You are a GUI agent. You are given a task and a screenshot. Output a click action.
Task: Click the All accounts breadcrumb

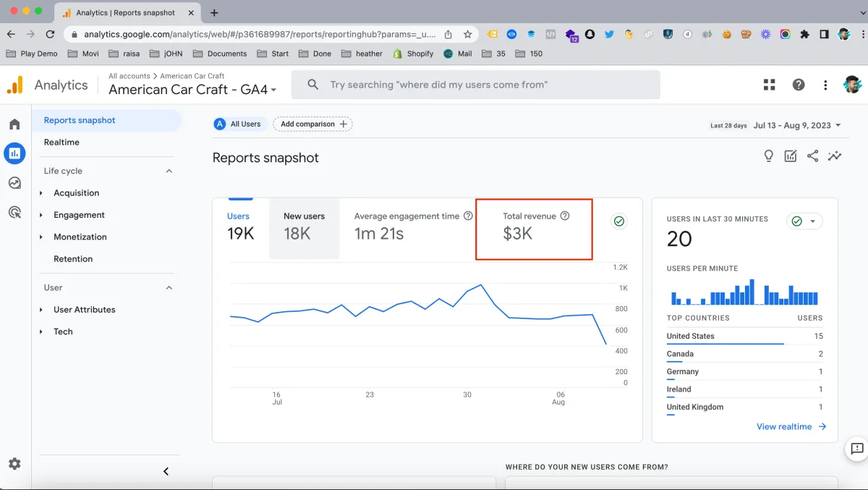pyautogui.click(x=129, y=76)
